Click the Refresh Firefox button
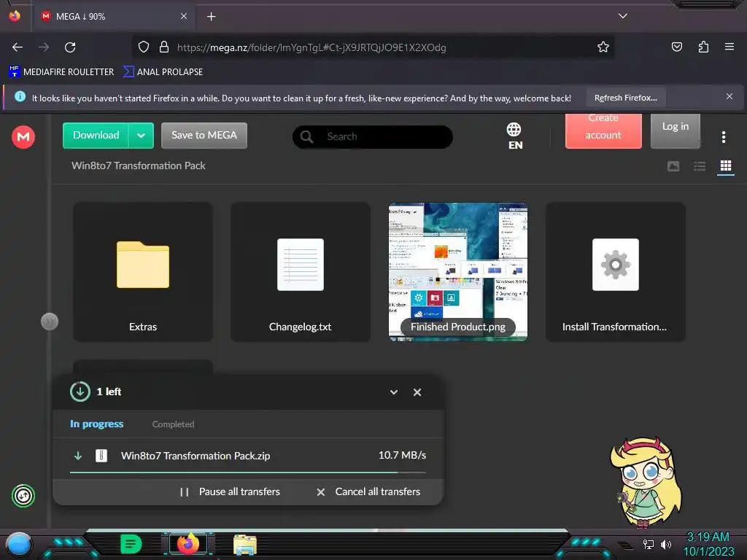 pos(625,98)
